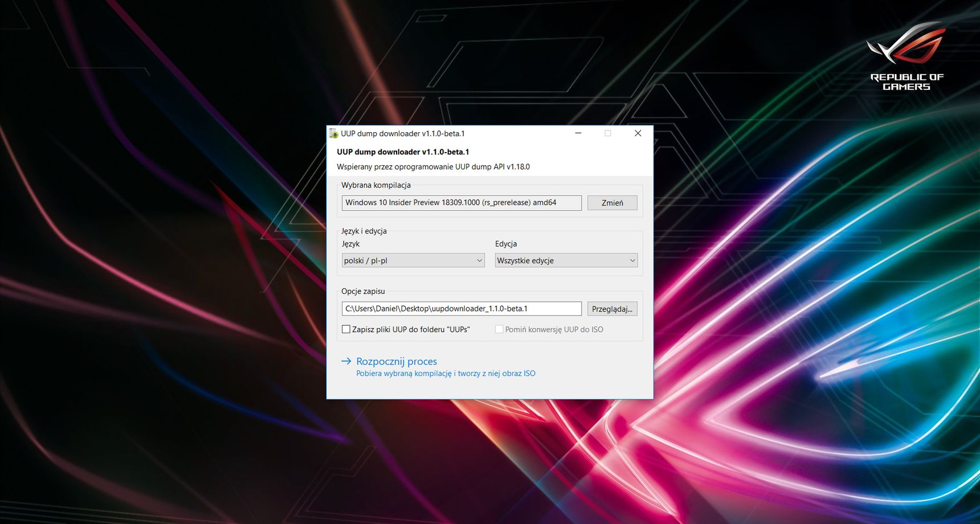Click the Zmień button
The height and width of the screenshot is (524, 980).
click(x=612, y=203)
